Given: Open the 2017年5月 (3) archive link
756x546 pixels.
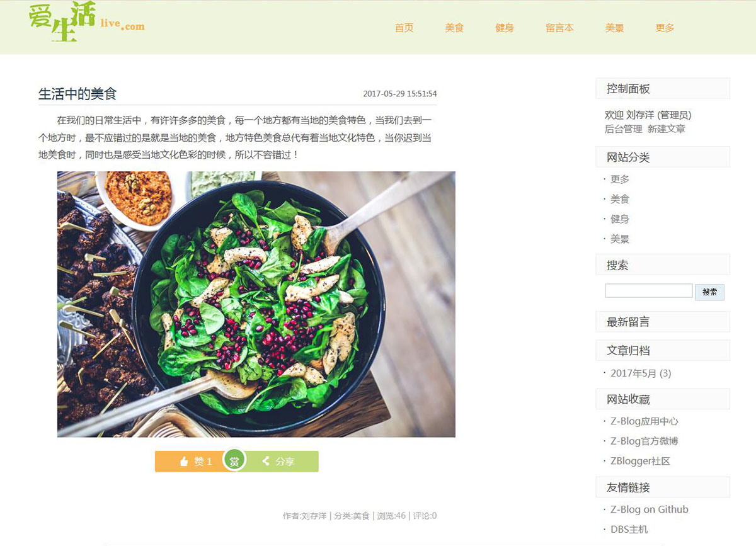Looking at the screenshot, I should [x=641, y=373].
